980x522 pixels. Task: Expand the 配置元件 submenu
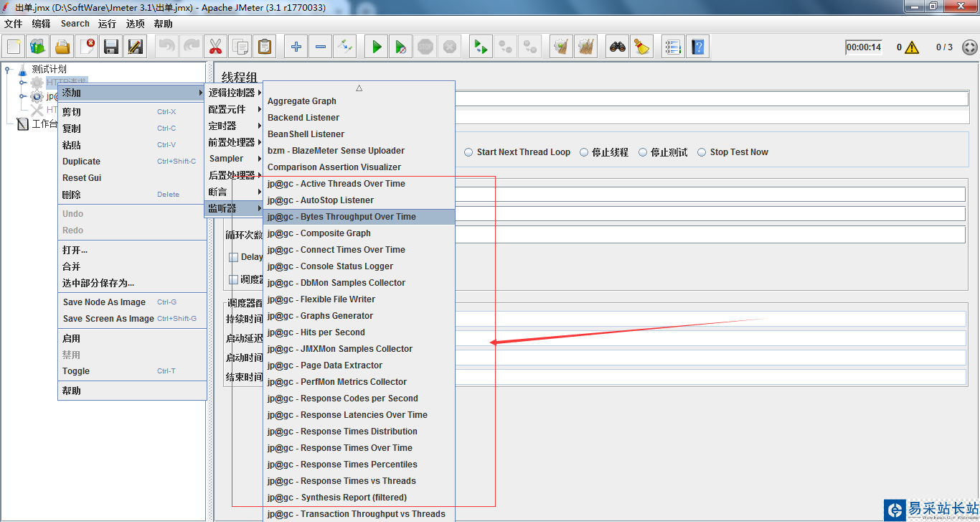(234, 109)
